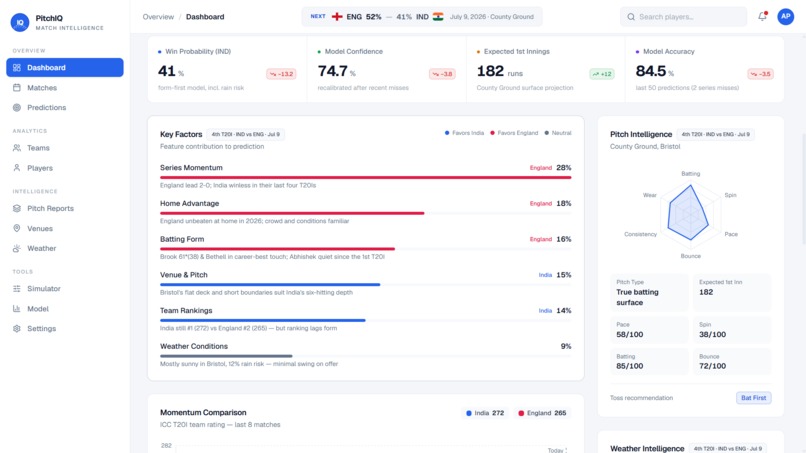The image size is (806, 453).
Task: Click the Players person icon
Action: (x=17, y=168)
